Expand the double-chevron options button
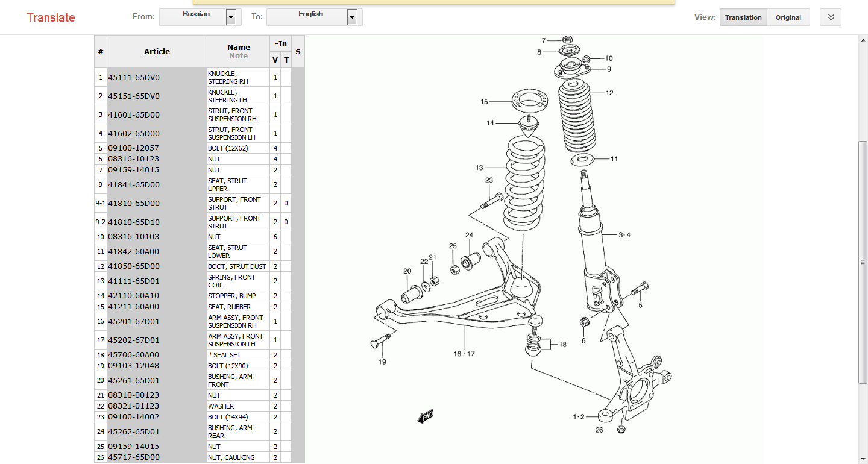The width and height of the screenshot is (868, 464). coord(831,17)
